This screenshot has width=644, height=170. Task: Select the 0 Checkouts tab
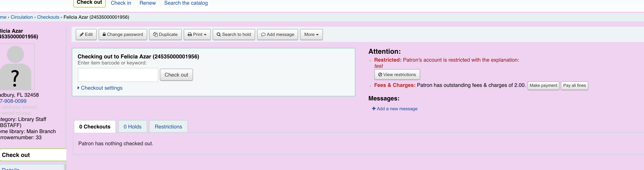coord(94,127)
